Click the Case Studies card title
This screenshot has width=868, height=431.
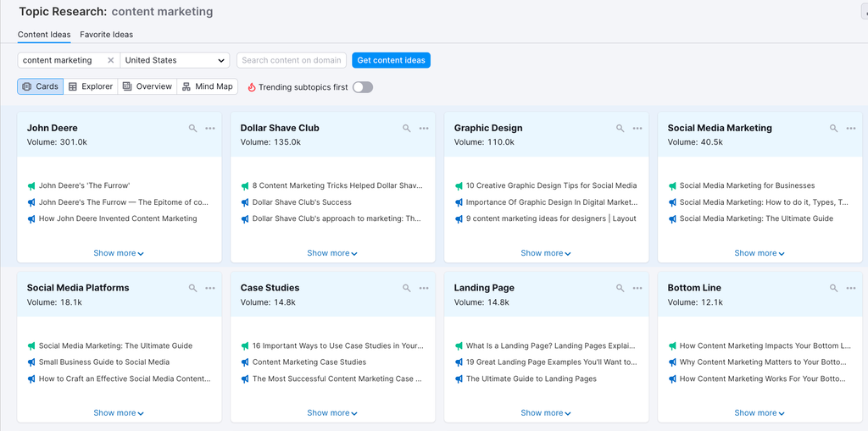click(x=270, y=288)
